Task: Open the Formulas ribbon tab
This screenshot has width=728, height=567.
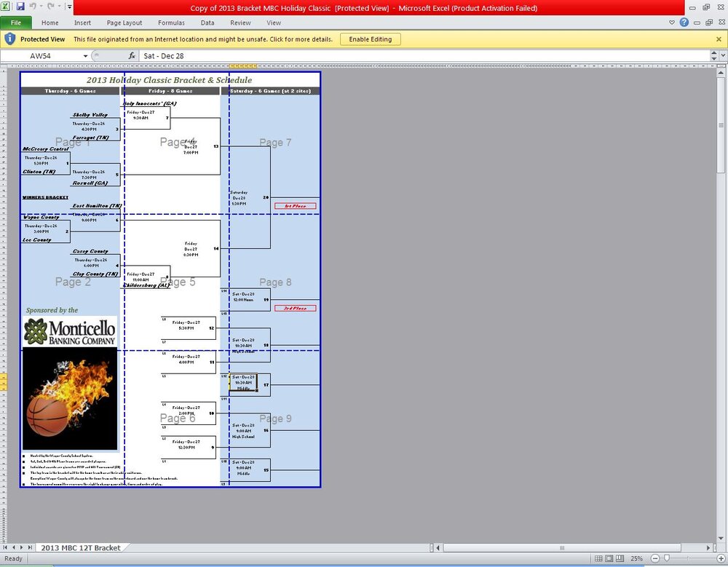Action: point(171,23)
